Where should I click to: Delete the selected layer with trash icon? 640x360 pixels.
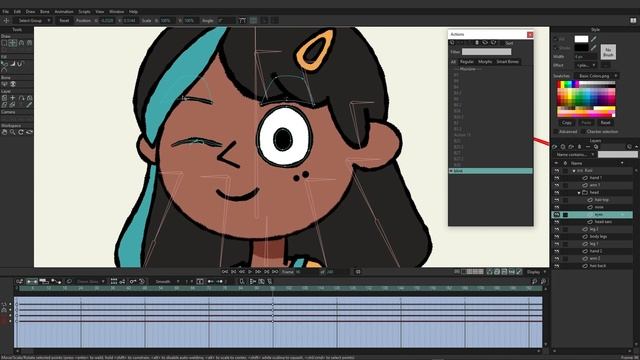pyautogui.click(x=579, y=147)
